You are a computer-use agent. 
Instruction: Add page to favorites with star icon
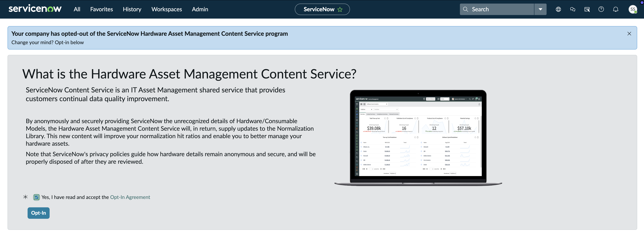340,9
